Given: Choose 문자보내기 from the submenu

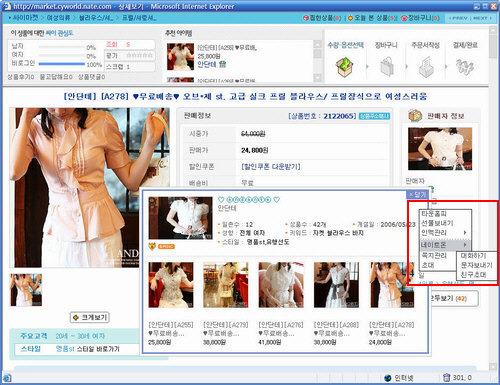Looking at the screenshot, I should tap(476, 265).
